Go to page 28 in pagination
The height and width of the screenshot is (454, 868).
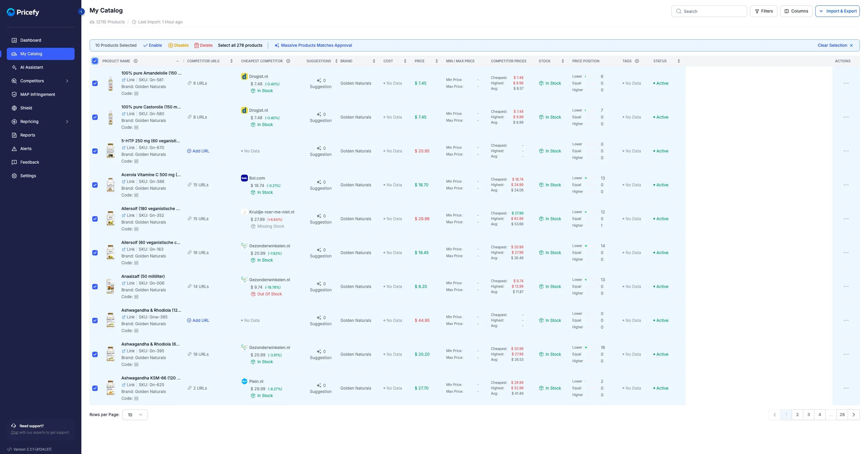pyautogui.click(x=842, y=415)
